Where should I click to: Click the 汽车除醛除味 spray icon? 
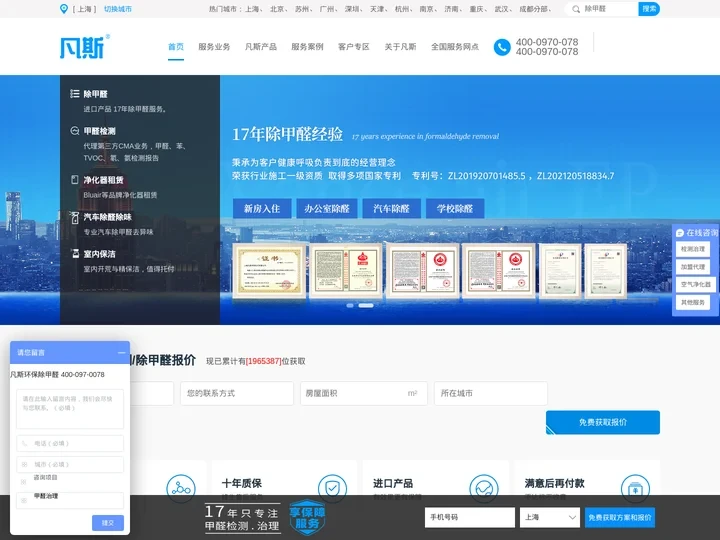(74, 217)
